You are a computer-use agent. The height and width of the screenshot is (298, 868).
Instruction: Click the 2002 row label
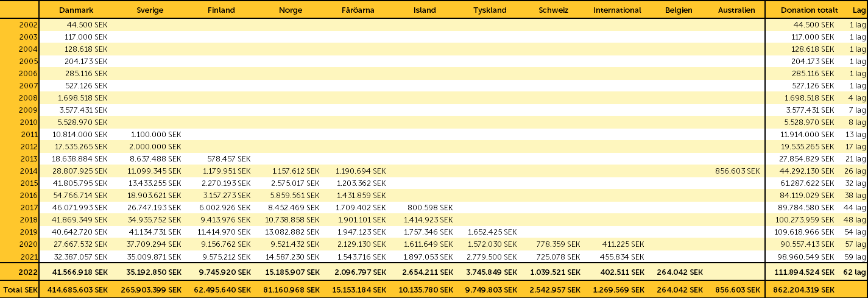click(x=29, y=24)
